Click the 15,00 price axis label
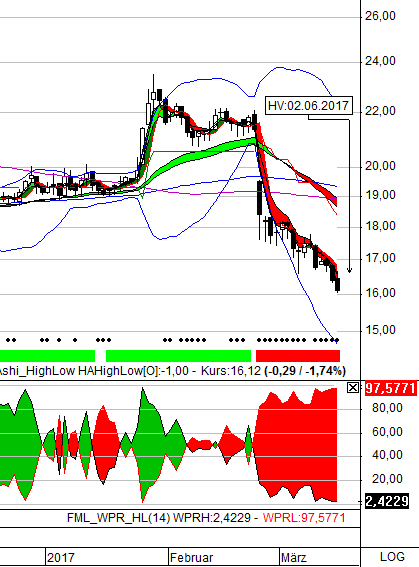This screenshot has height=567, width=419. 380,330
